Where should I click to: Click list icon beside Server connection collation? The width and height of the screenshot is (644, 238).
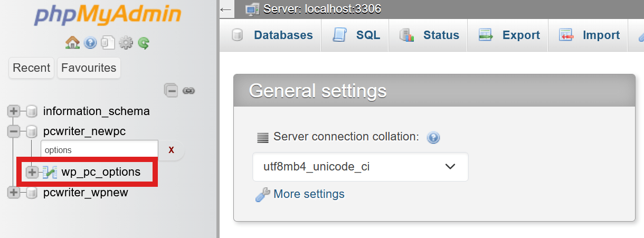[x=262, y=138]
